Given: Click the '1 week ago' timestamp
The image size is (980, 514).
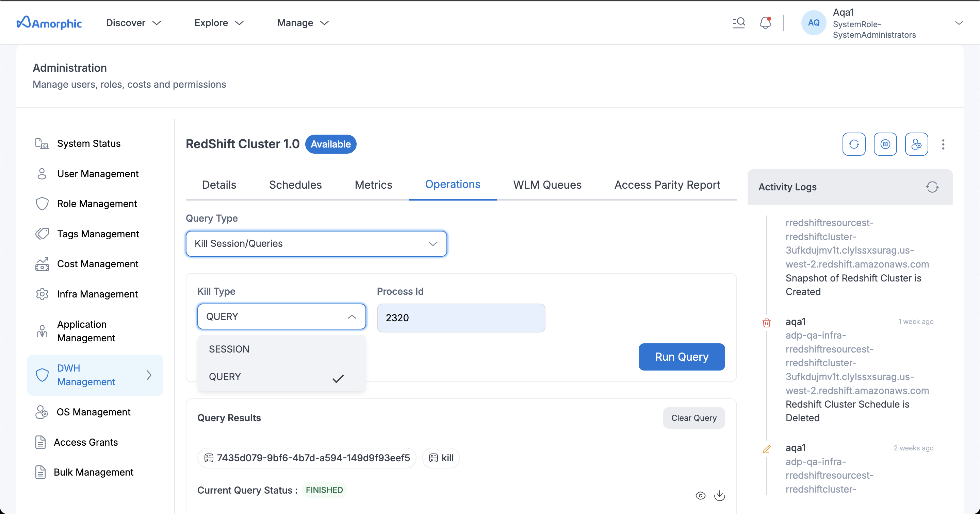Looking at the screenshot, I should [x=916, y=322].
